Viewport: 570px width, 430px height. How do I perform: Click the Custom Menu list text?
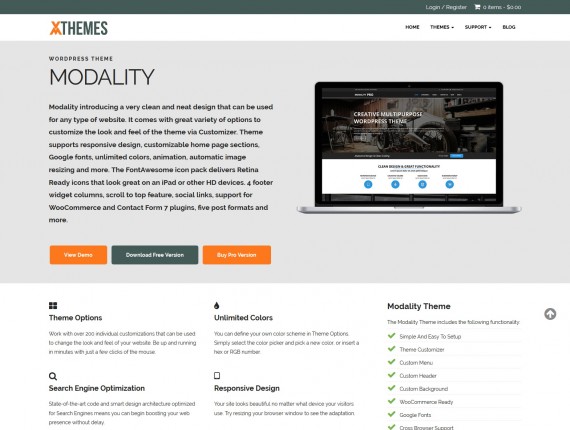pos(416,363)
